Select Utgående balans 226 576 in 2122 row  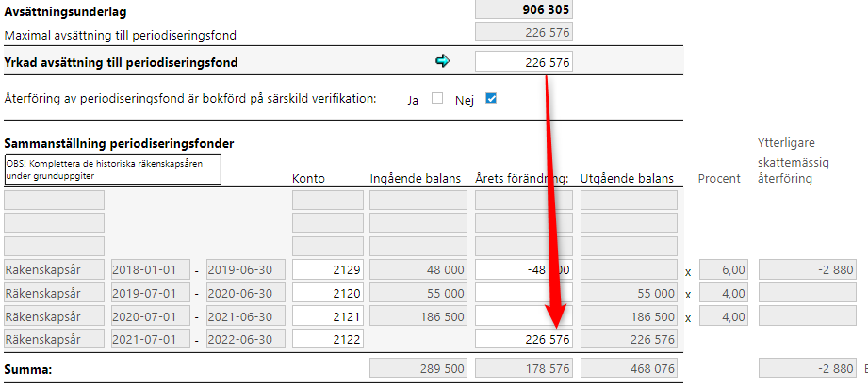tap(629, 339)
